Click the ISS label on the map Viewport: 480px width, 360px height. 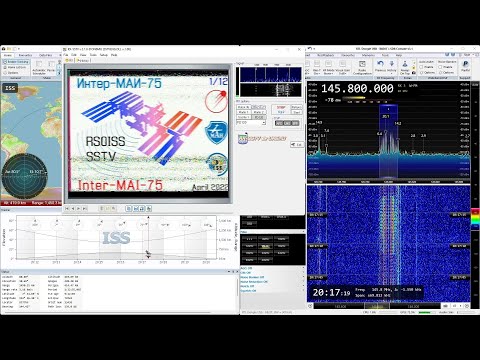pyautogui.click(x=10, y=88)
